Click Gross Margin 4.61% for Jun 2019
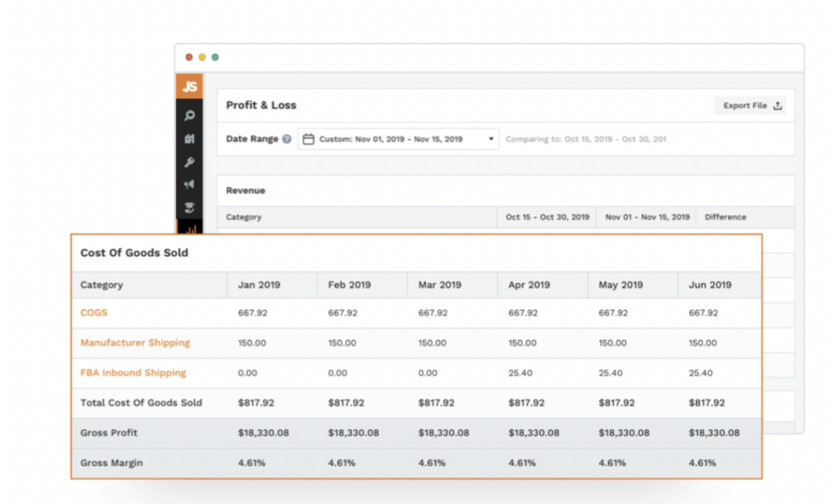The height and width of the screenshot is (504, 829). pos(702,464)
